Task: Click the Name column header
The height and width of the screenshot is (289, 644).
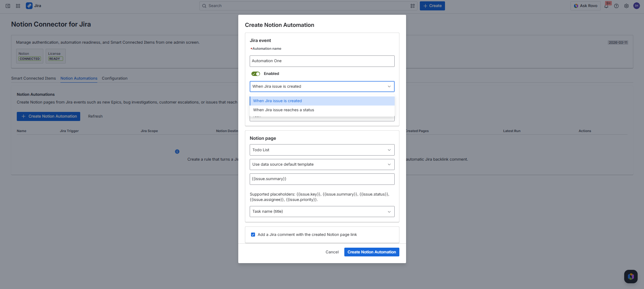Action: point(21,131)
